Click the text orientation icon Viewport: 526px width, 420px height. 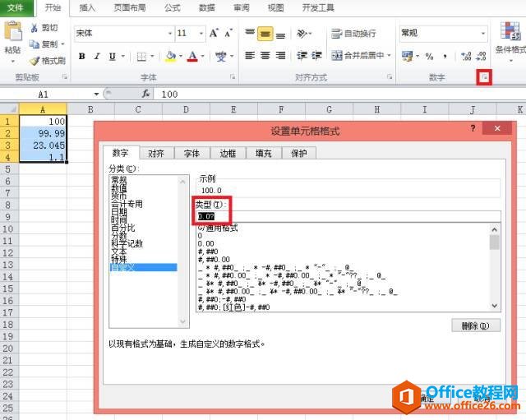tap(302, 33)
